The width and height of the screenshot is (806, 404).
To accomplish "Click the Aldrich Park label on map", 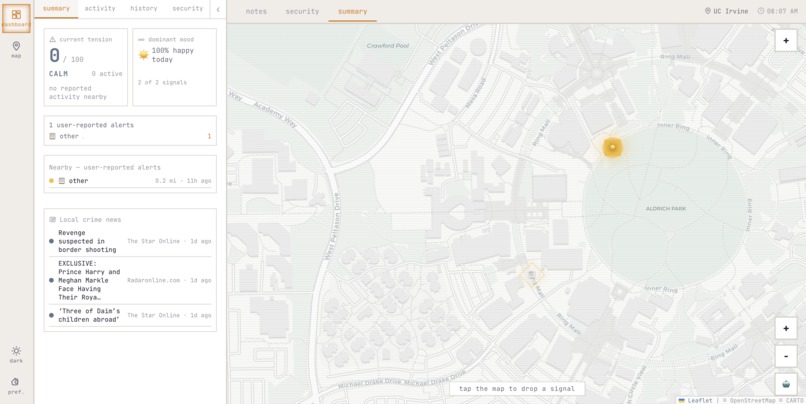I will click(666, 209).
